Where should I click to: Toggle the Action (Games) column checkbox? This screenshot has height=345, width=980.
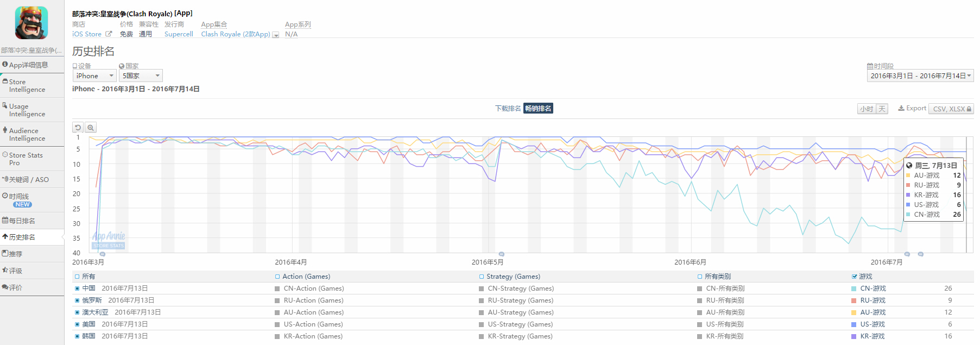277,277
